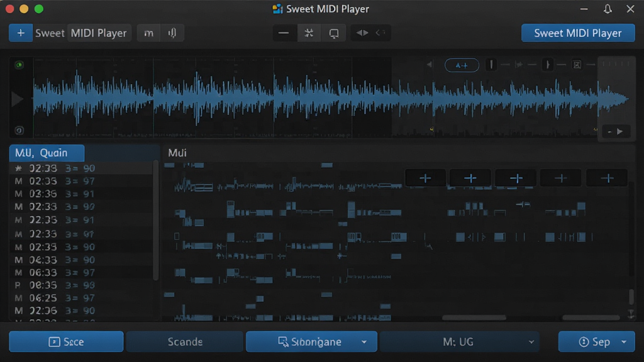Click the list panel vertical scrollbar
The image size is (644, 362).
(156, 221)
